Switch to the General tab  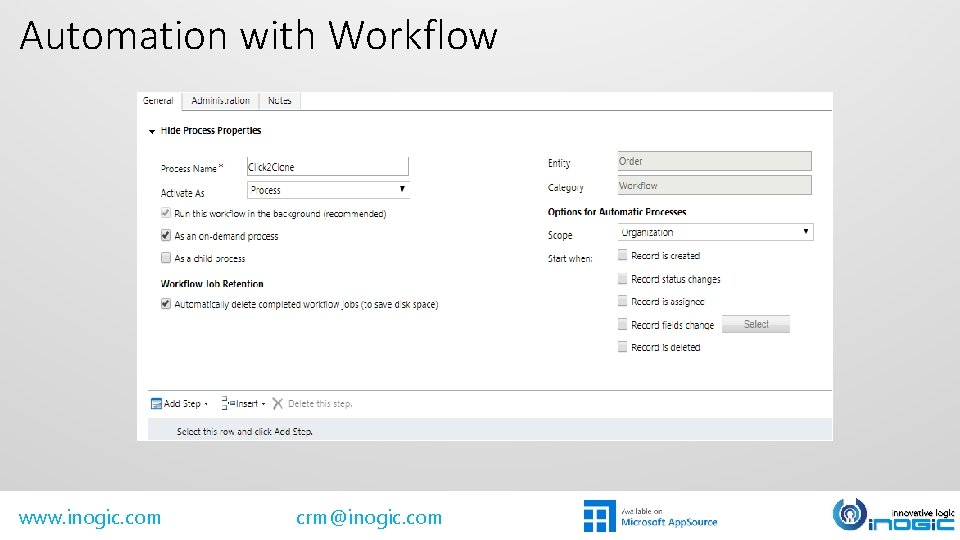pyautogui.click(x=158, y=100)
